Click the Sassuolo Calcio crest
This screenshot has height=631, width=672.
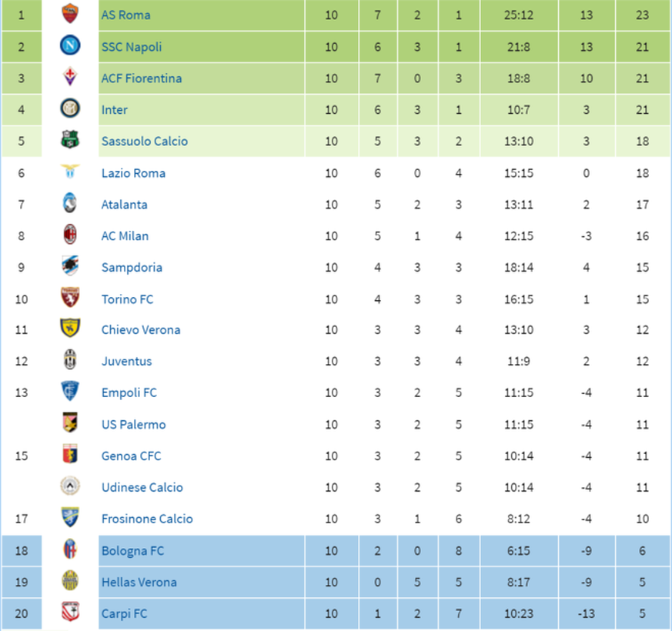pos(70,139)
